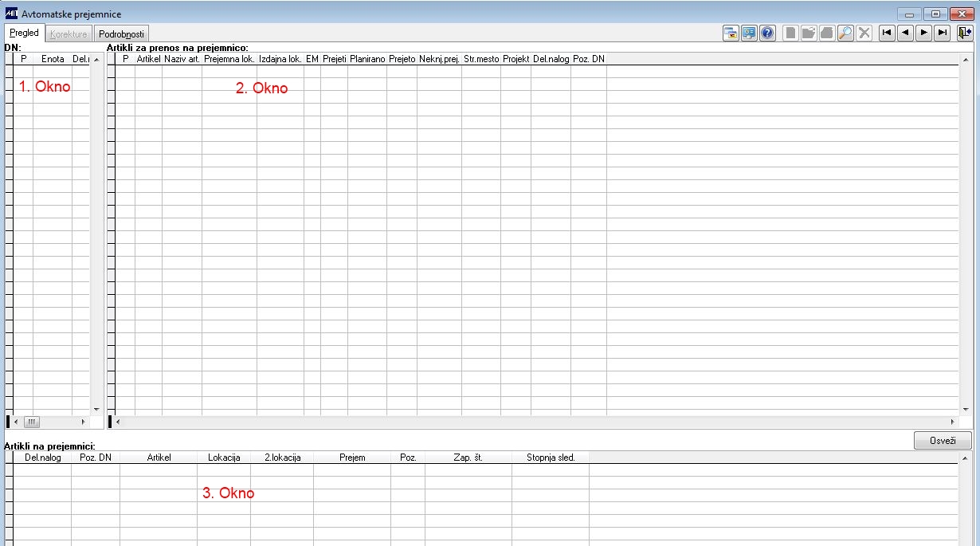Click the Osveži button
The height and width of the screenshot is (546, 980).
coord(943,441)
